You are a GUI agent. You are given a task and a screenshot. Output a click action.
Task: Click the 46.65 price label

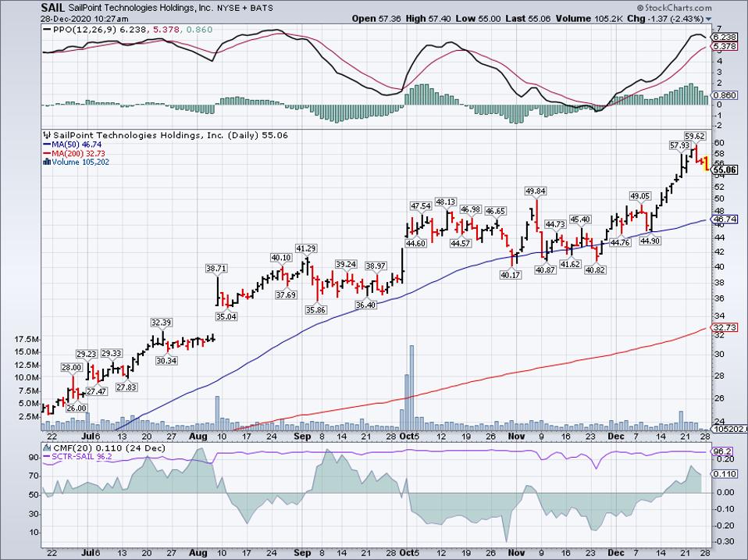pos(496,211)
